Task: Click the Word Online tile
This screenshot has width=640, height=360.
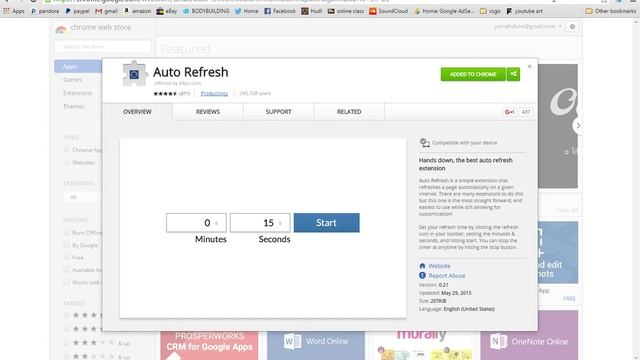Action: (316, 345)
